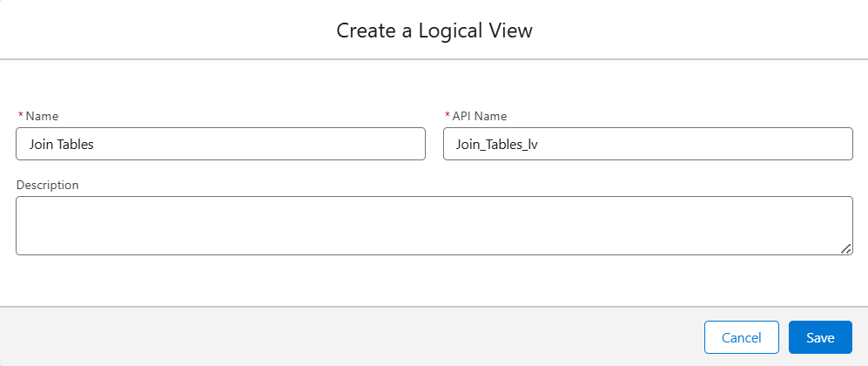Image resolution: width=868 pixels, height=366 pixels.
Task: Click the red asterisk beside Name
Action: pos(20,116)
